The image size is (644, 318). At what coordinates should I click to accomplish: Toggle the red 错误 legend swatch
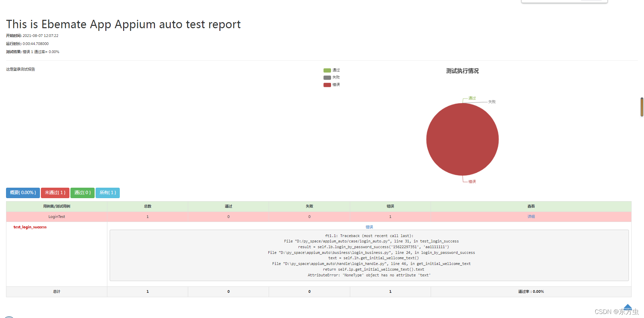(327, 85)
